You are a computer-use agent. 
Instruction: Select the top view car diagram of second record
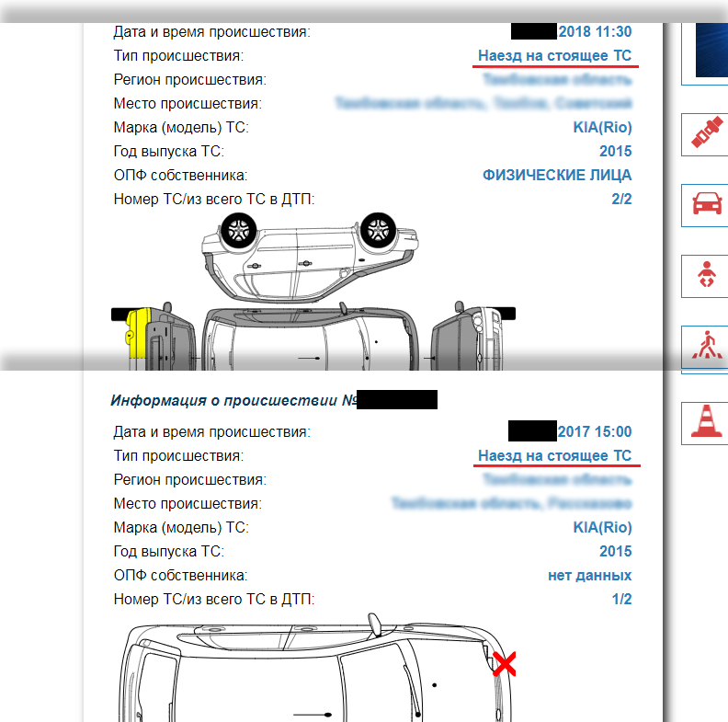pos(315,668)
